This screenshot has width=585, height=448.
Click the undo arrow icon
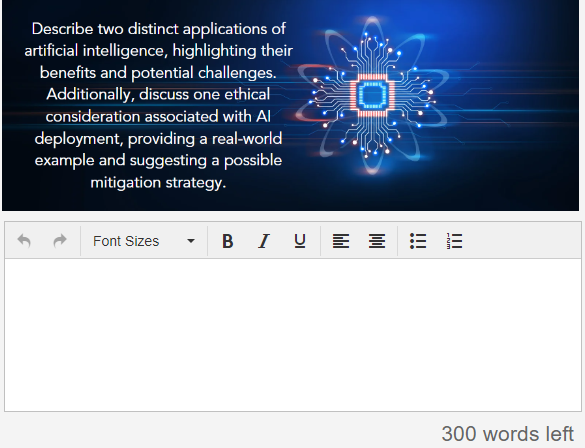24,241
